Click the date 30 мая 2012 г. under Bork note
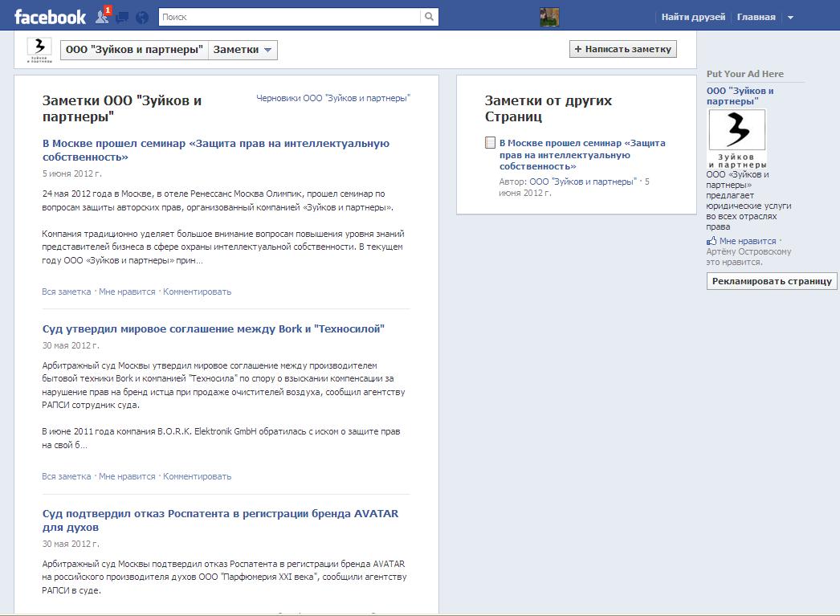Screen dimensions: 840x616 [71, 345]
